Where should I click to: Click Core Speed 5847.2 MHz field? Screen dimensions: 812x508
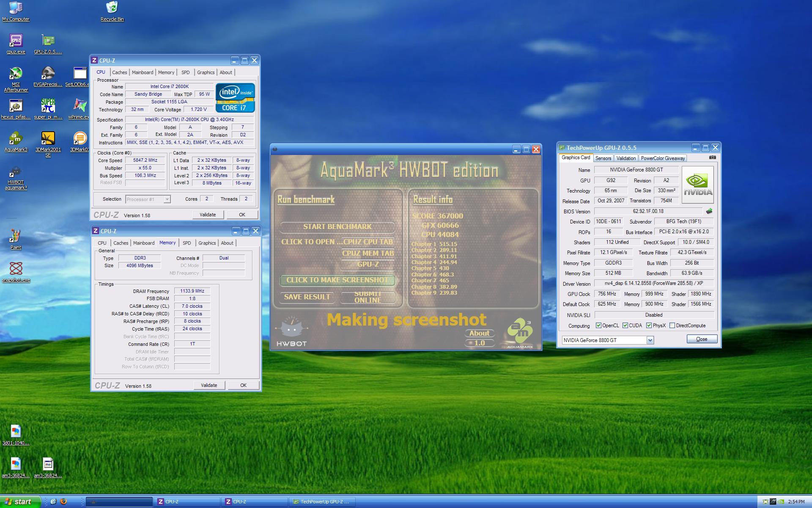coord(145,160)
